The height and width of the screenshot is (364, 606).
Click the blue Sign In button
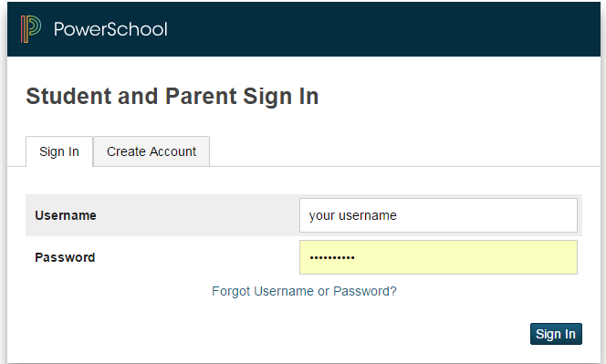(x=556, y=334)
